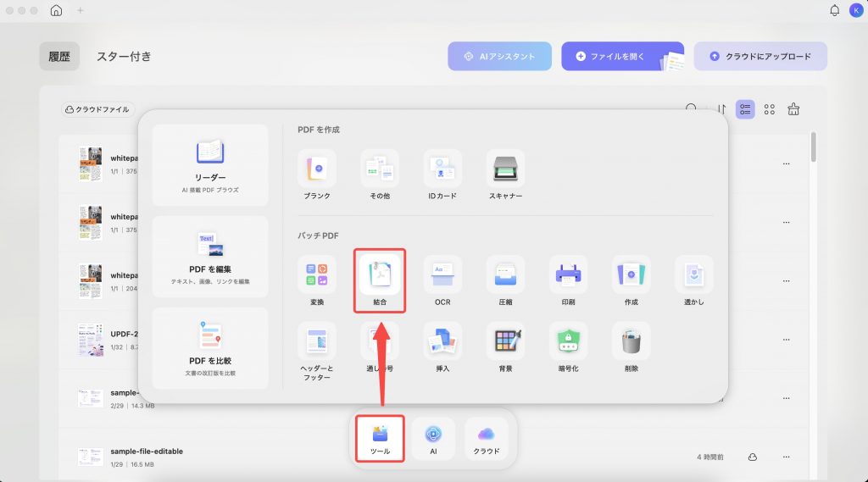868x482 pixels.
Task: Select the batch Merge tool (結合)
Action: click(380, 274)
